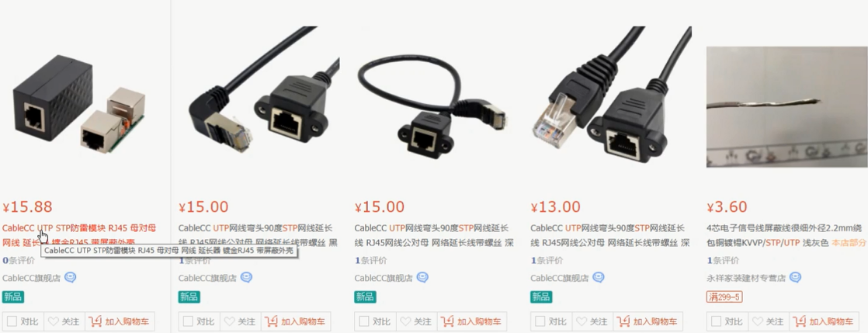Click heart 关注 icon for ¥15.88 product

pos(53,321)
